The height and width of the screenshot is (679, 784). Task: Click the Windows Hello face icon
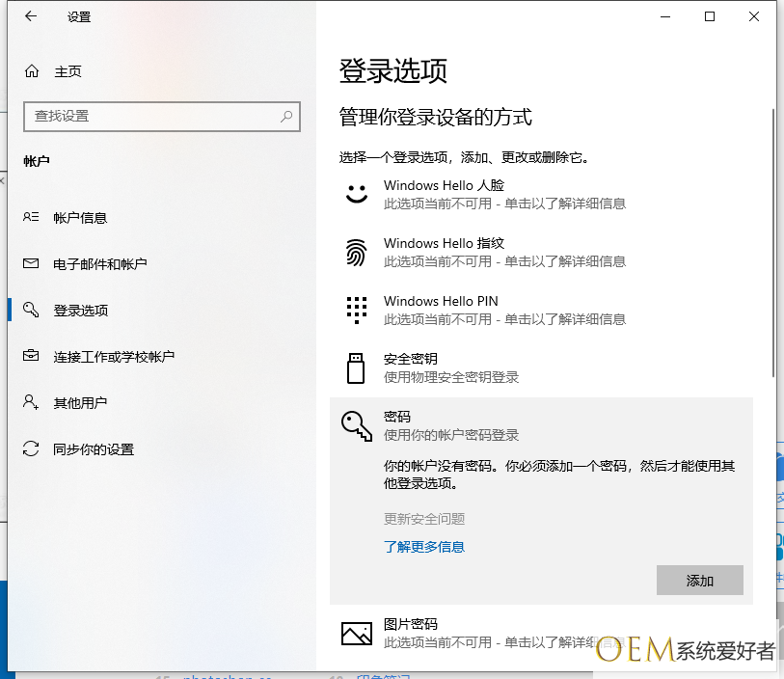pos(357,193)
